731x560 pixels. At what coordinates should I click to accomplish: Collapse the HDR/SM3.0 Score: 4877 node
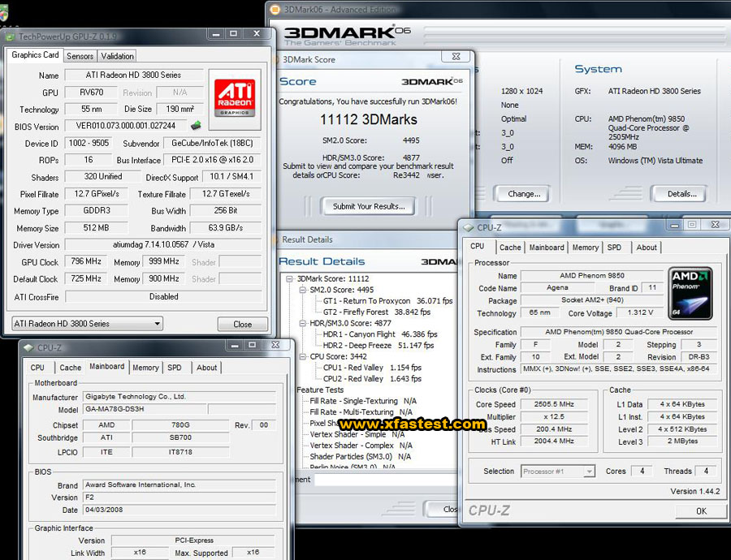(x=303, y=323)
